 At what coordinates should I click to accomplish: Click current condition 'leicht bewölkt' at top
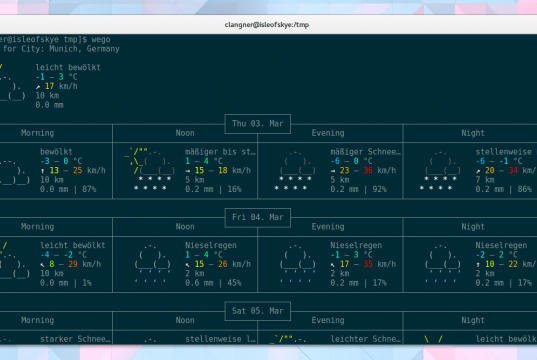pos(68,67)
